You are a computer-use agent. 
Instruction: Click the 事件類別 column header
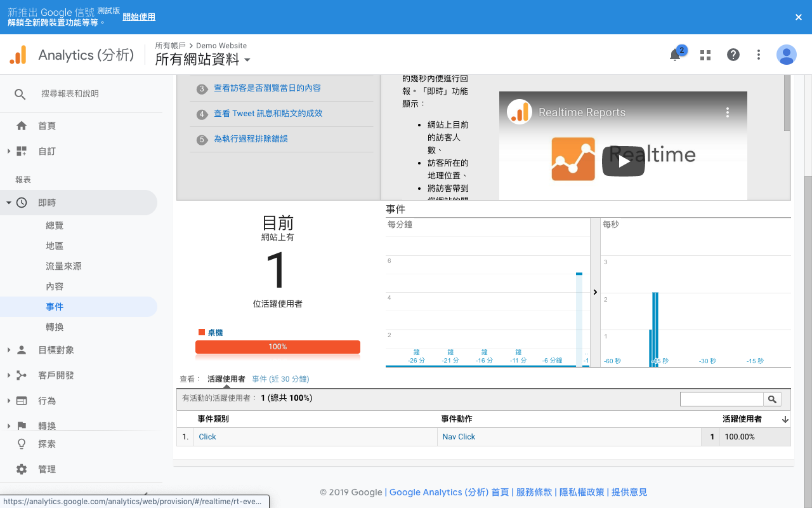point(213,419)
